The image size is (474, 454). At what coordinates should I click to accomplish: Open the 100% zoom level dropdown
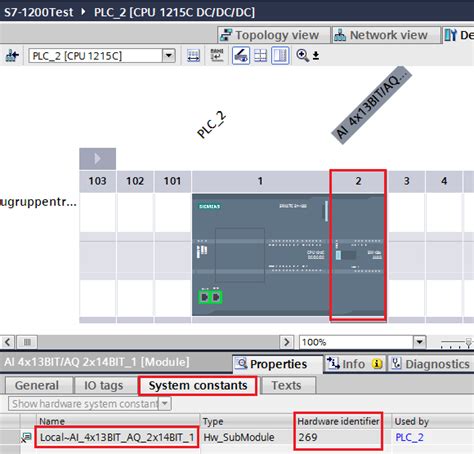(420, 342)
